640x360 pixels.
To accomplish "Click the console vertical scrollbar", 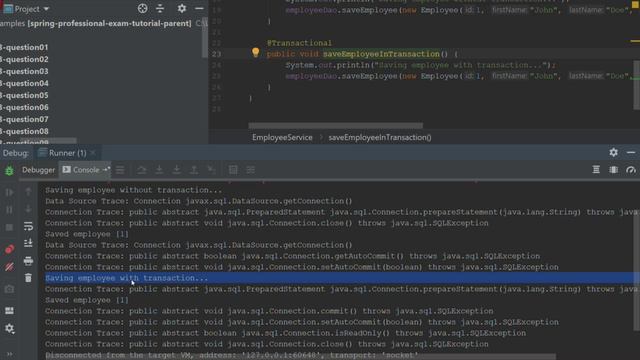I will click(636, 271).
